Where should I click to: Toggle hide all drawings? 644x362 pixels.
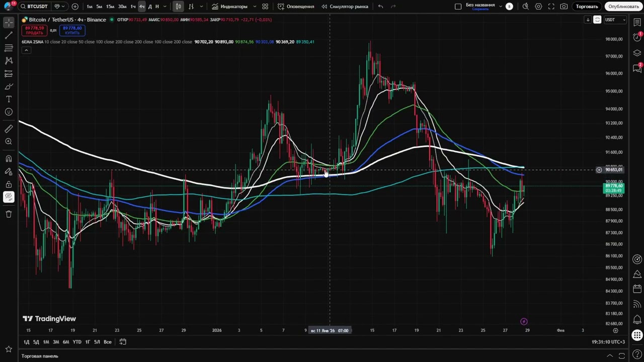click(9, 197)
